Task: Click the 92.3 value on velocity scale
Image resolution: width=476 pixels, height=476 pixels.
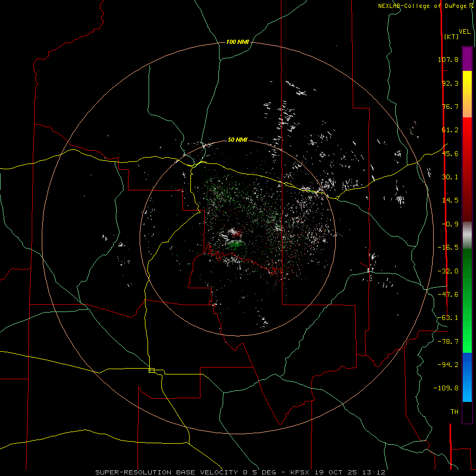Action: tap(450, 83)
